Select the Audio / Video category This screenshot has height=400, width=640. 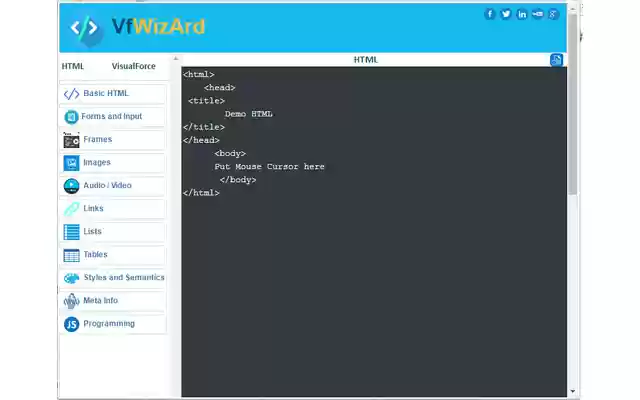[x=113, y=185]
